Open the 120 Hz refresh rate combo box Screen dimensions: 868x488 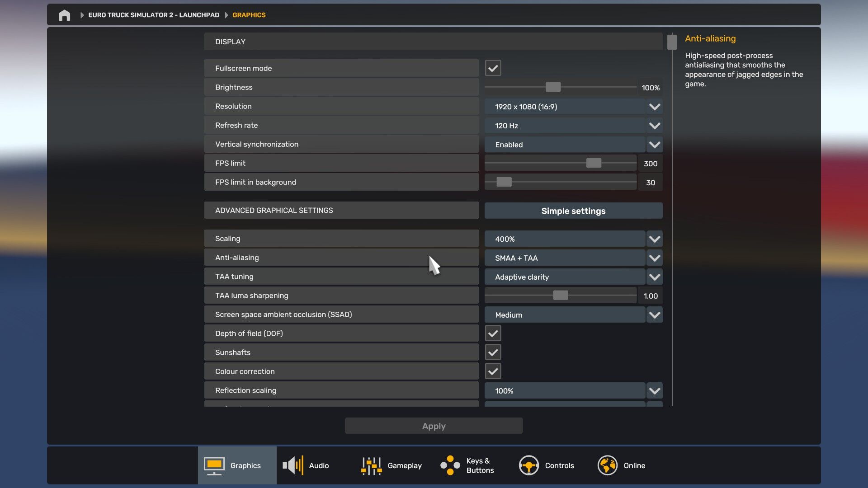click(x=565, y=126)
